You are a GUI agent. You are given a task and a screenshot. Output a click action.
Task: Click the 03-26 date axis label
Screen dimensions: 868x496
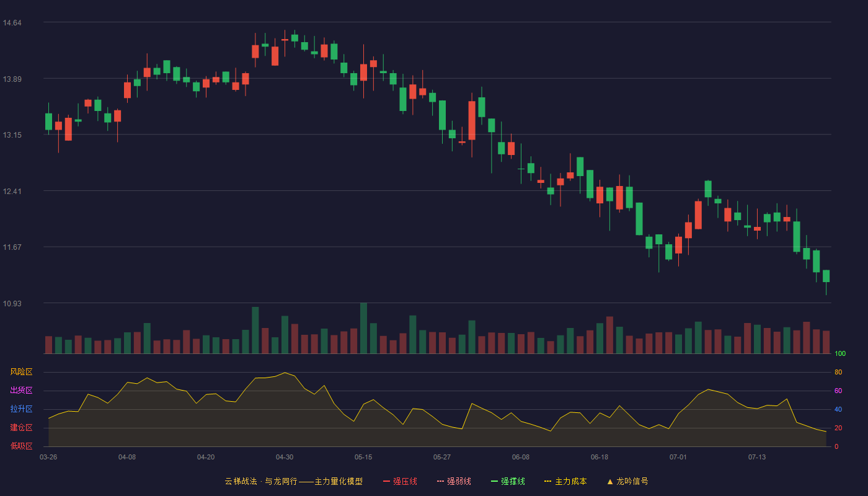(48, 457)
